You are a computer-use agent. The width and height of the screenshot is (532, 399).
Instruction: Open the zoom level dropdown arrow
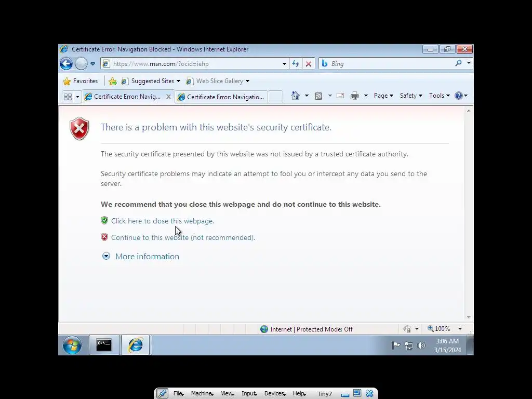coord(460,329)
